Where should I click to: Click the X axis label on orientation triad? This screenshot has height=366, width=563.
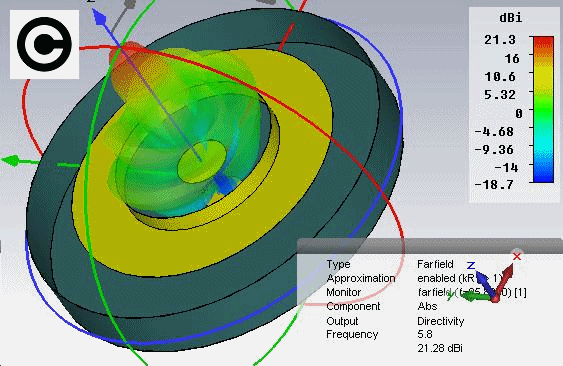[517, 256]
